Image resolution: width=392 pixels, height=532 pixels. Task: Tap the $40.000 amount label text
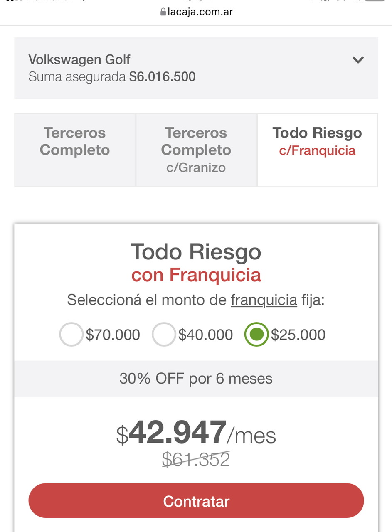(205, 335)
